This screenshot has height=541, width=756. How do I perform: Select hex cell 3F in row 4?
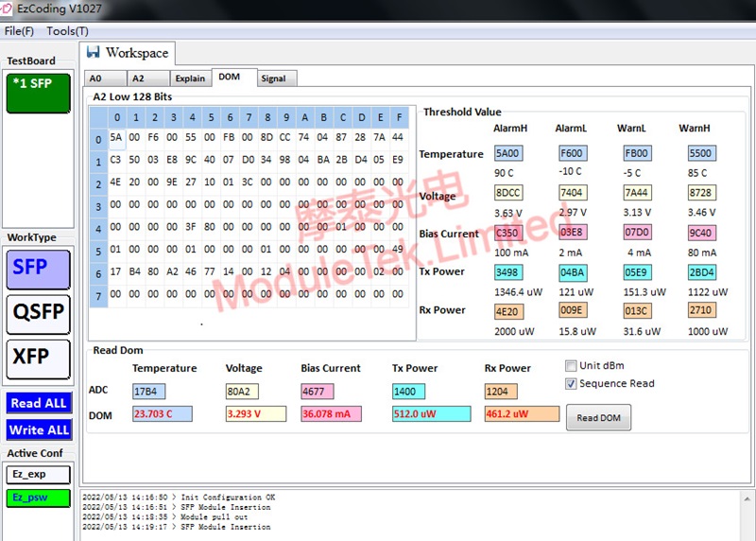coord(191,227)
